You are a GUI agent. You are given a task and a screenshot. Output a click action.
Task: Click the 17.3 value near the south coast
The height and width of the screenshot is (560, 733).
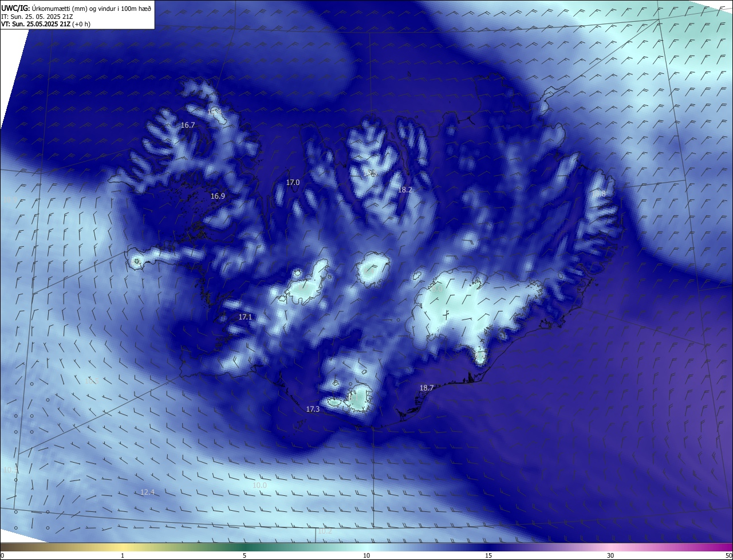click(313, 409)
